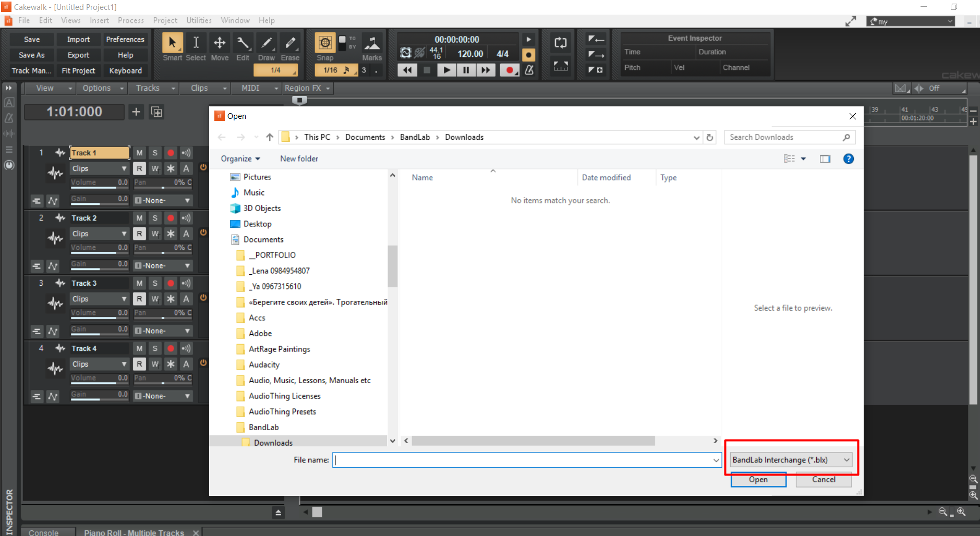Click the add track folder icon
Image resolution: width=980 pixels, height=536 pixels.
pyautogui.click(x=156, y=112)
